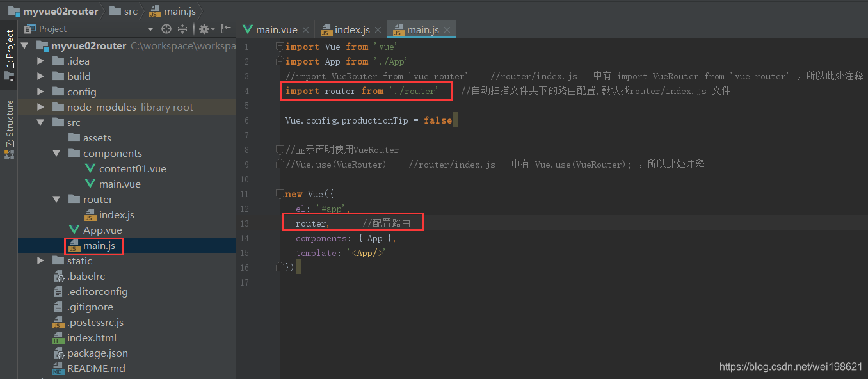Viewport: 868px width, 379px height.
Task: Click main.js in the breadcrumb bar
Action: click(x=172, y=11)
